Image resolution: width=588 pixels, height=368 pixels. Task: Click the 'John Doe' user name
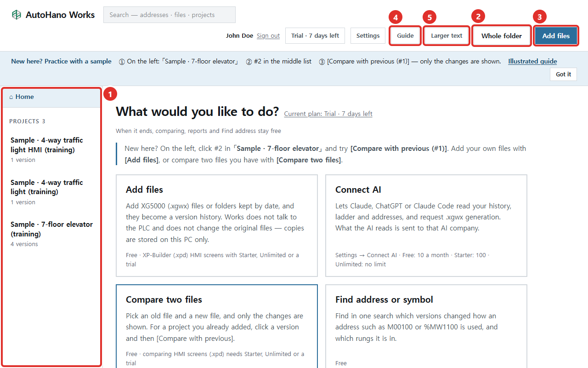coord(239,36)
